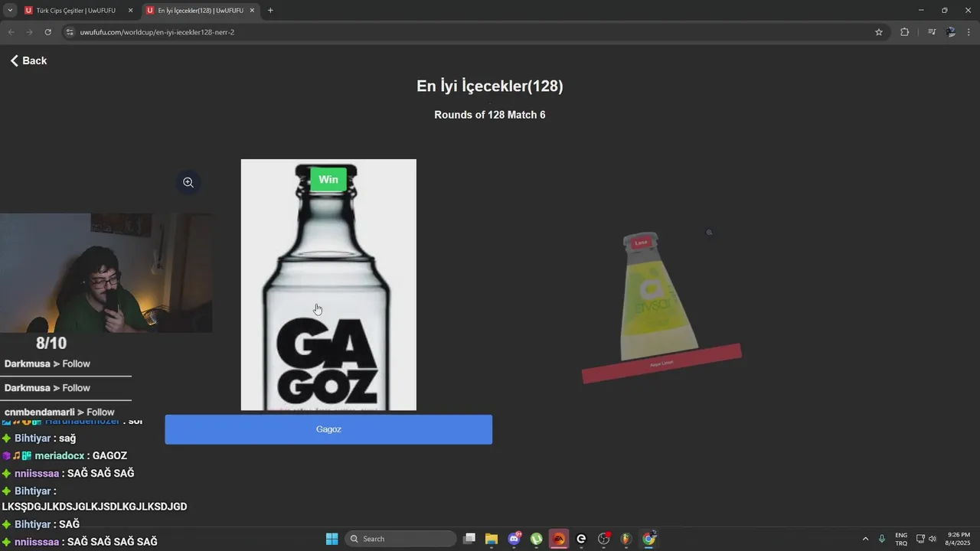Show hidden system tray icons
Image resolution: width=980 pixels, height=551 pixels.
click(865, 539)
